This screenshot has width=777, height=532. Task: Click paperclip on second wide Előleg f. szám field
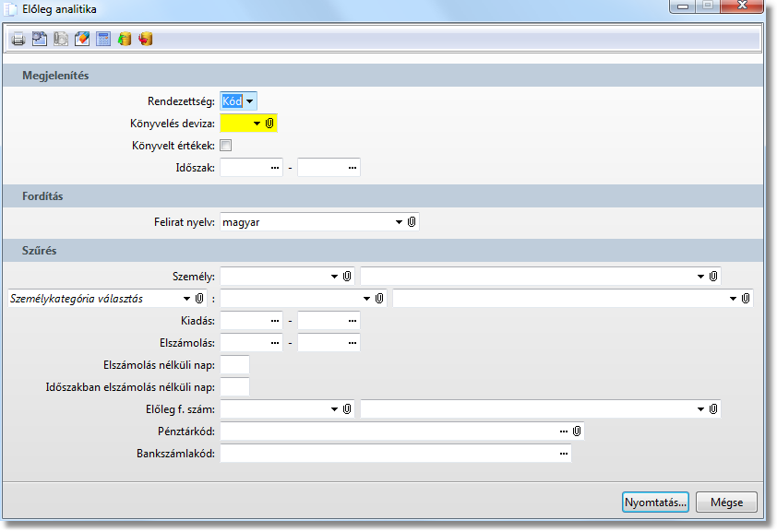pos(713,408)
